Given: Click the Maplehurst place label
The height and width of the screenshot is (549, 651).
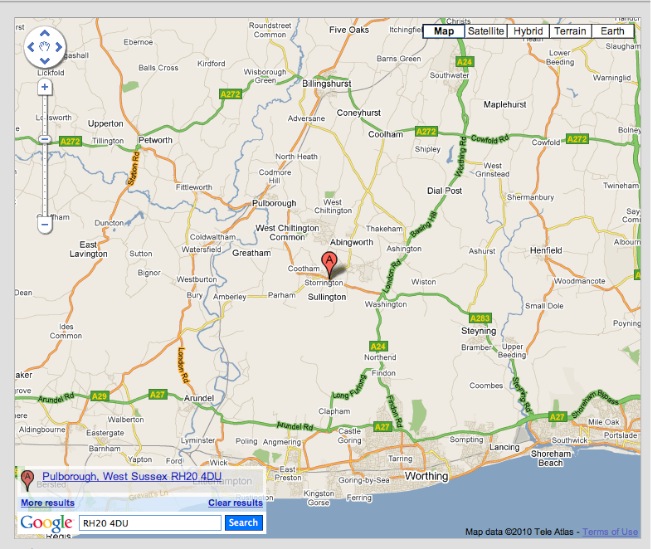Looking at the screenshot, I should [x=505, y=105].
